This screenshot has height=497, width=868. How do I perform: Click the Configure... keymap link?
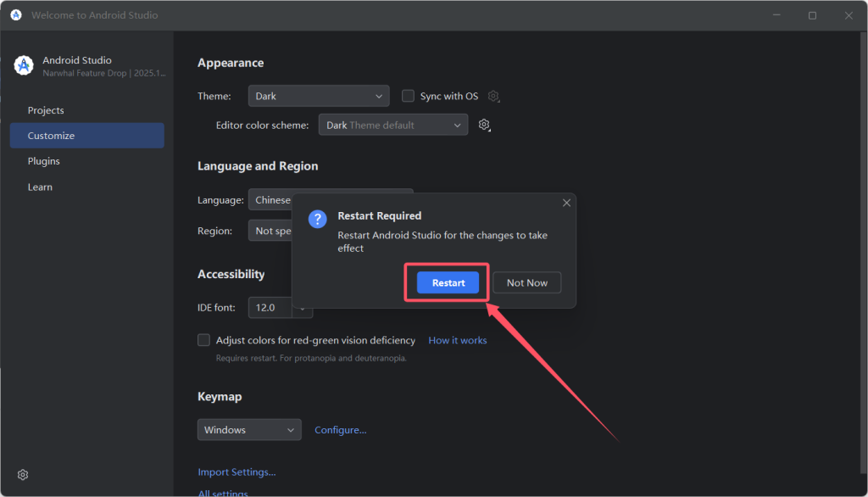[341, 430]
